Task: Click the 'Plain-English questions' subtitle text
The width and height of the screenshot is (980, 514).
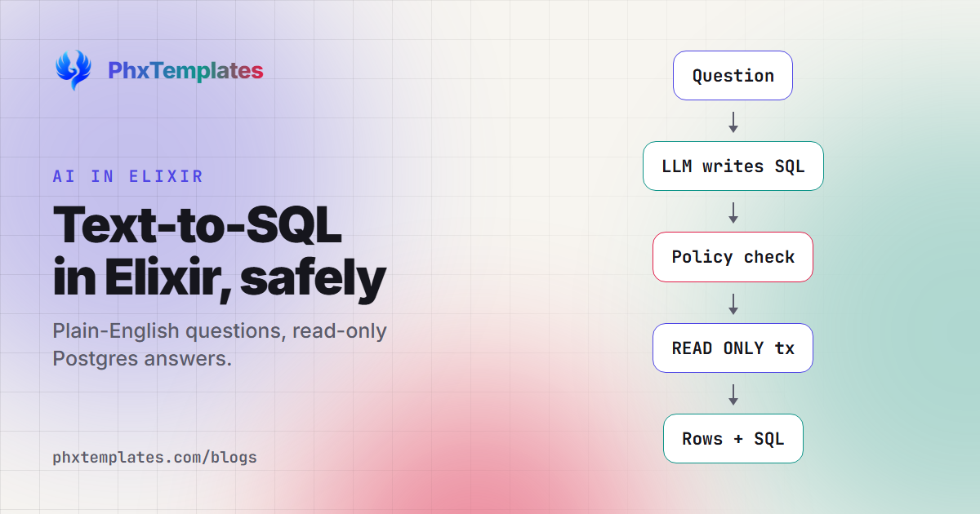Action: [220, 344]
